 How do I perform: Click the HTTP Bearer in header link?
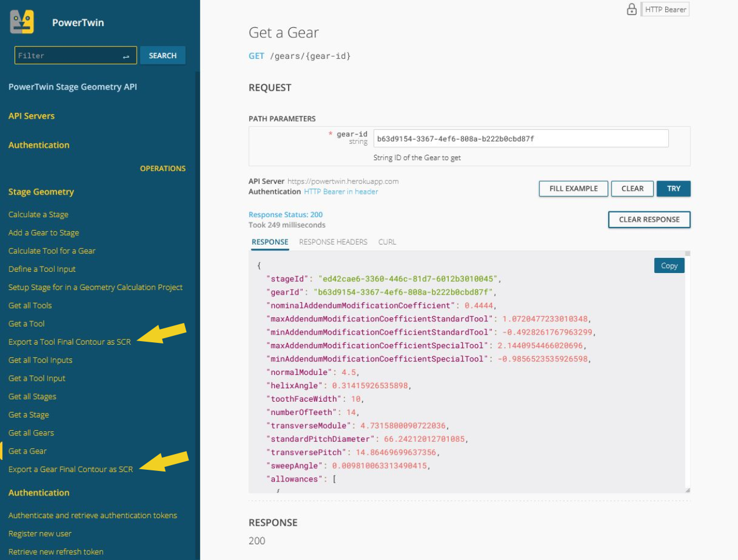(x=340, y=192)
